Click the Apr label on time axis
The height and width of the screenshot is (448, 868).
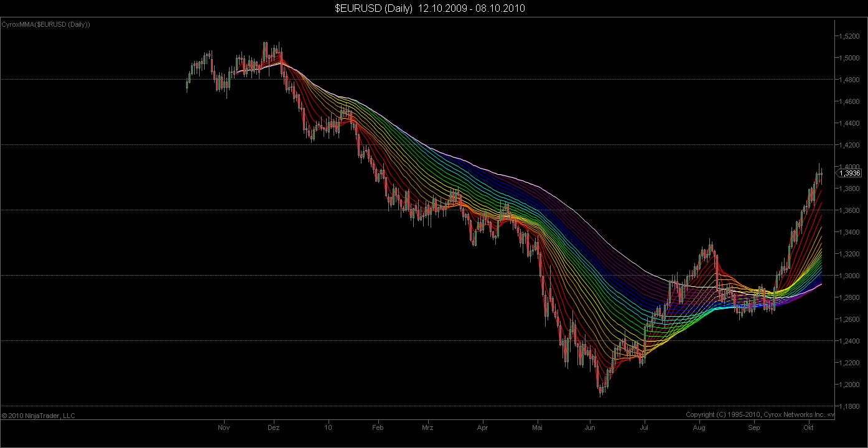tap(483, 428)
